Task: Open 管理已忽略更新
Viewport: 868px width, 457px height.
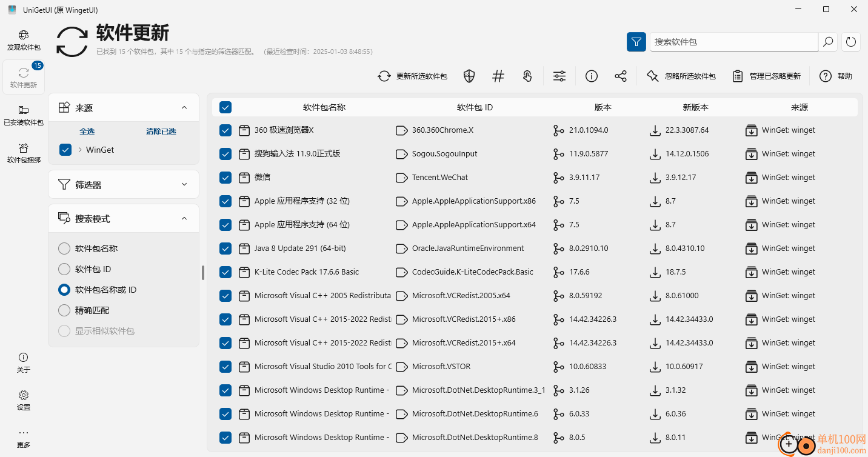Action: point(767,76)
